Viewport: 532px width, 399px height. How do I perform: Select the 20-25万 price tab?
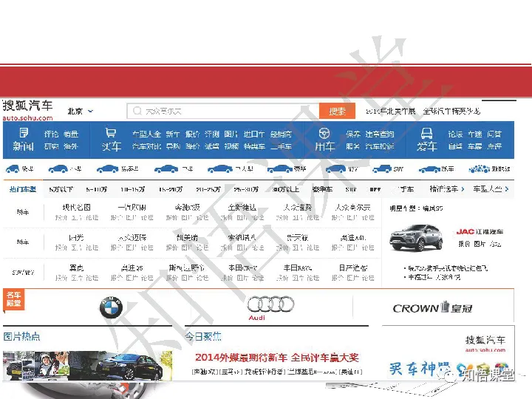(x=208, y=189)
